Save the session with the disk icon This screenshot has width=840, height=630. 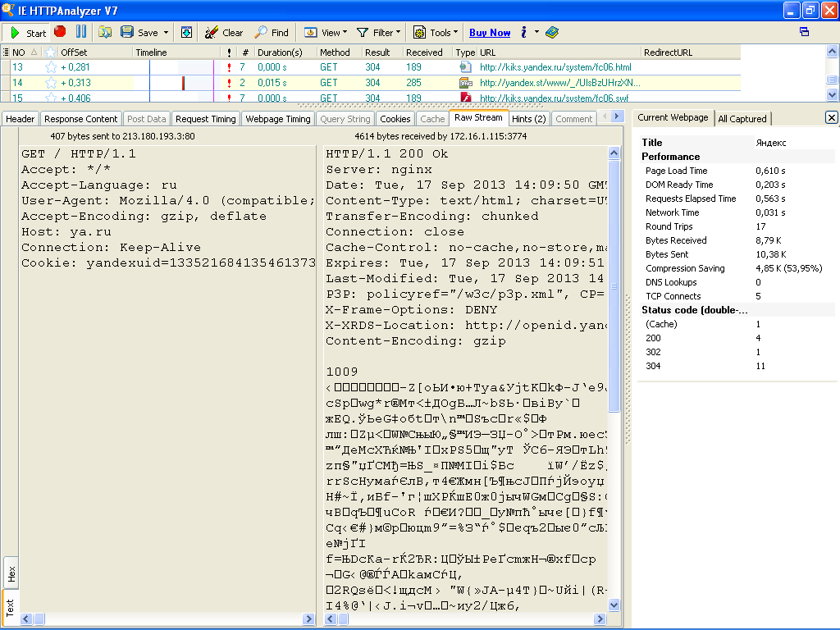coord(127,32)
